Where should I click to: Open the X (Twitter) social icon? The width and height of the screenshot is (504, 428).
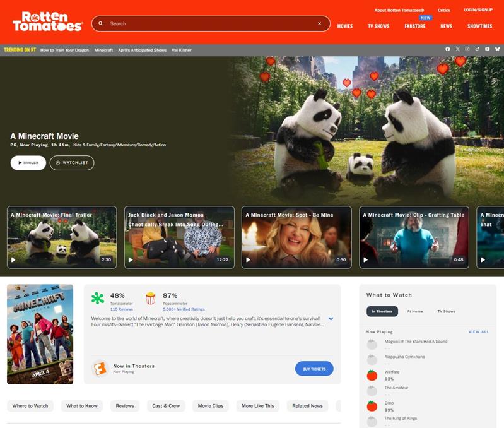click(458, 49)
